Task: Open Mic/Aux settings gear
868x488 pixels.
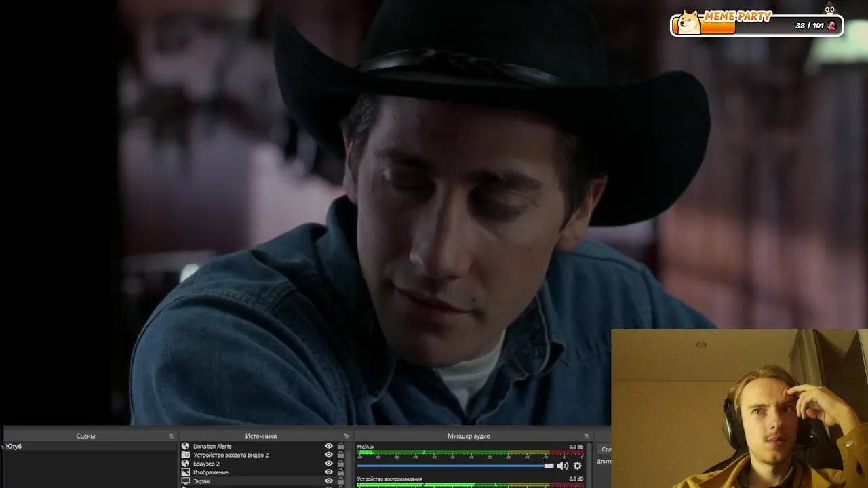Action: [x=578, y=466]
